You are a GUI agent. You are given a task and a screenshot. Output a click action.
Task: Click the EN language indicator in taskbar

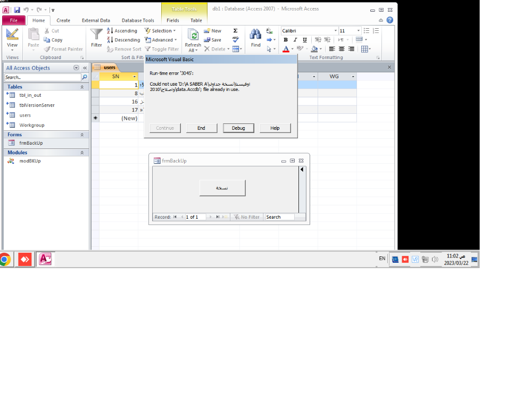tap(382, 259)
